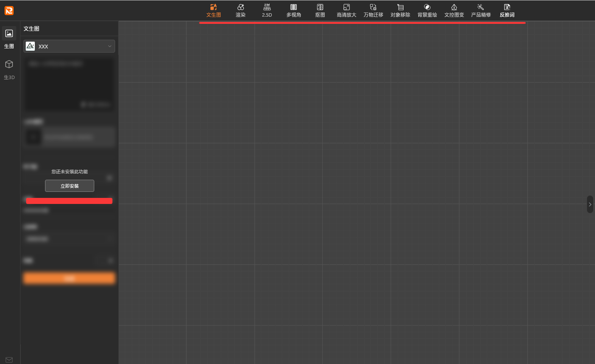
Task: Click the orange generate button
Action: tap(69, 278)
